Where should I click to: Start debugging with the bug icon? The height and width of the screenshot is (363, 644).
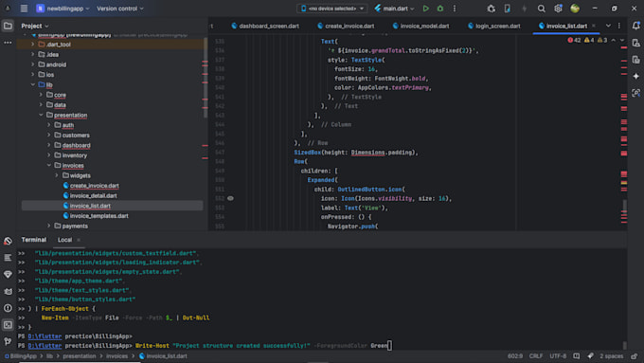pyautogui.click(x=440, y=9)
